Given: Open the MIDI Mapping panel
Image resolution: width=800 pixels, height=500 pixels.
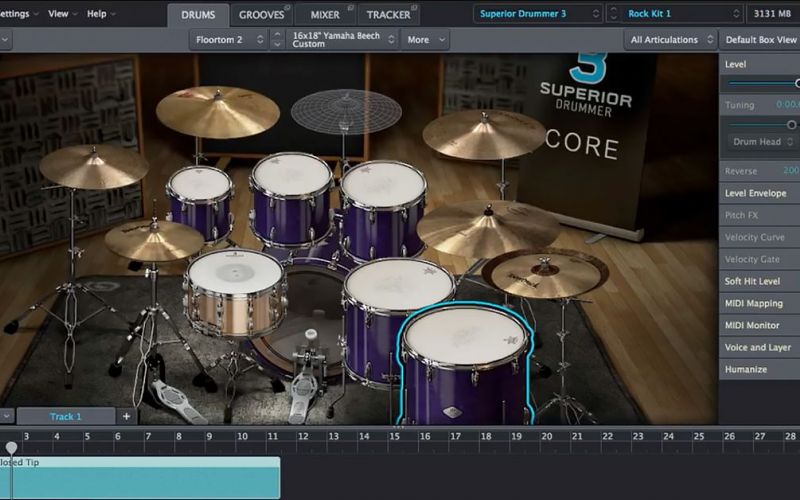Looking at the screenshot, I should point(758,303).
